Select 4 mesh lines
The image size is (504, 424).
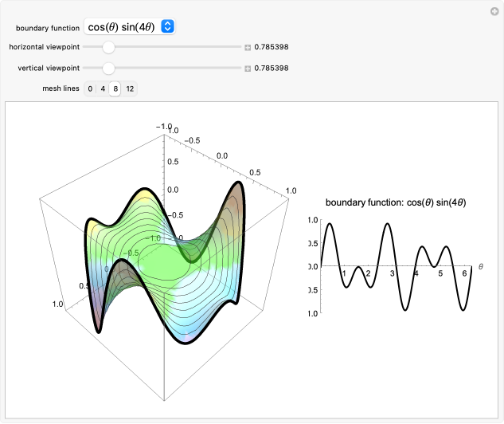coord(103,88)
